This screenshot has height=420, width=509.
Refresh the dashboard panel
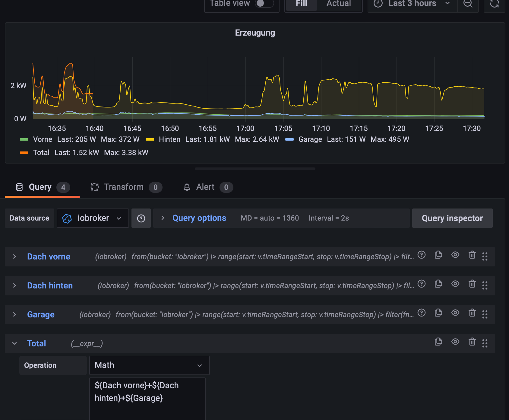[x=494, y=4]
